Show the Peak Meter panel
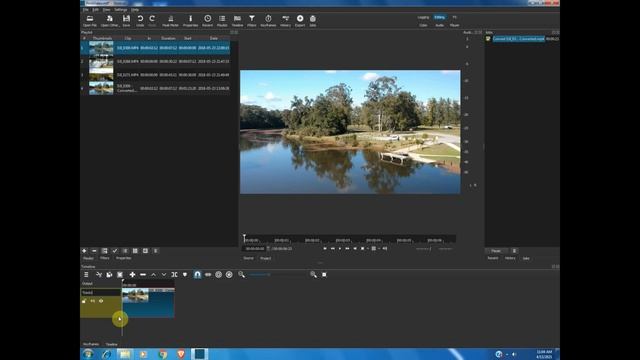This screenshot has width=640, height=360. 171,20
